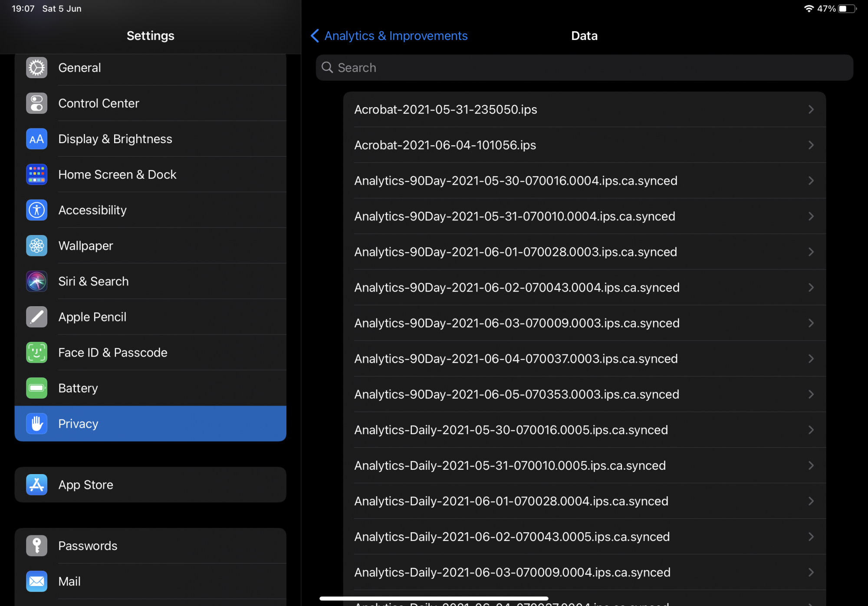Open Analytics-Daily-2021-06-01-070028.0004.ips.ca.synced name
The height and width of the screenshot is (606, 868).
coord(511,501)
